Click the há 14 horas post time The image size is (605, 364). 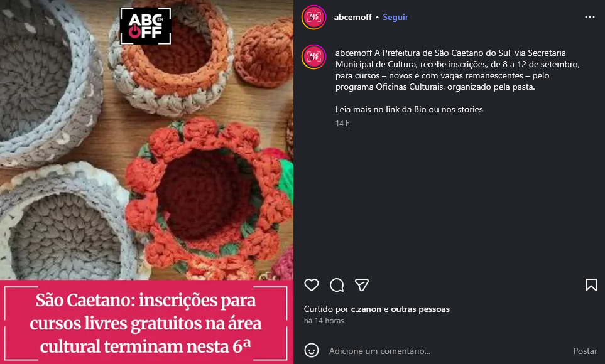(324, 321)
